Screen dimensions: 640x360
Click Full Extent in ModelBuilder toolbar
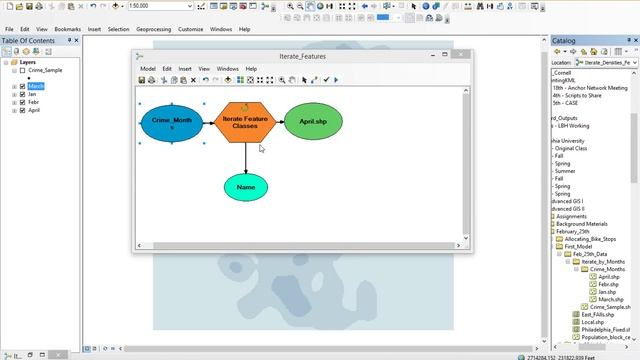click(x=250, y=80)
